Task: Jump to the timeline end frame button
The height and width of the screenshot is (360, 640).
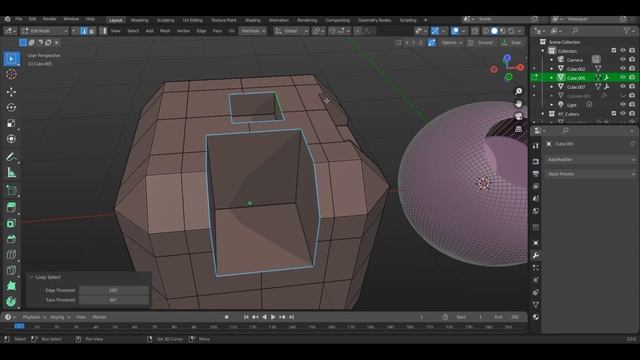Action: 291,317
